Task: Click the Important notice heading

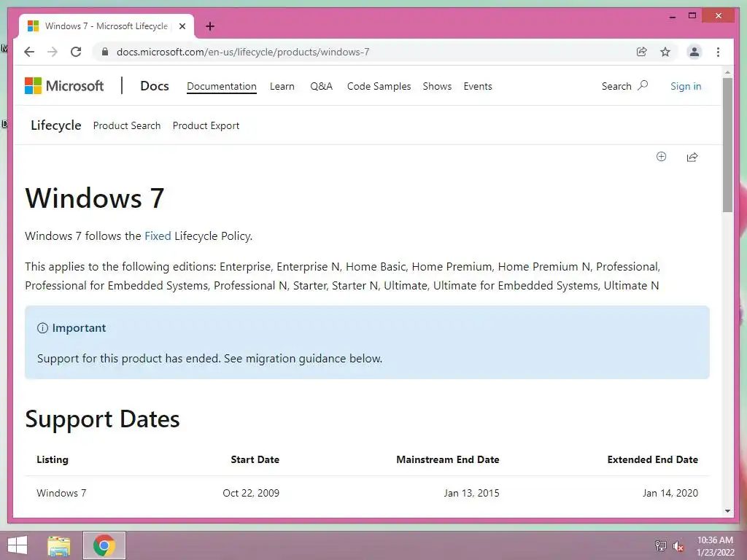Action: tap(79, 327)
